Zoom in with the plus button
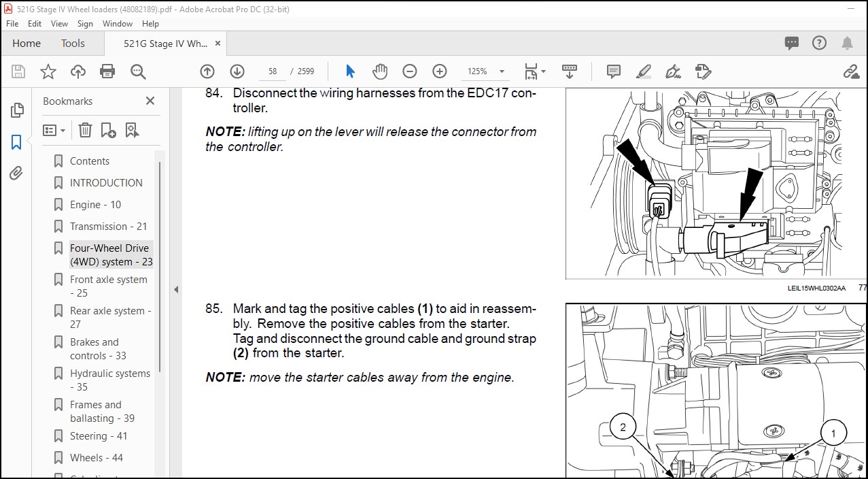The height and width of the screenshot is (479, 868). click(440, 71)
